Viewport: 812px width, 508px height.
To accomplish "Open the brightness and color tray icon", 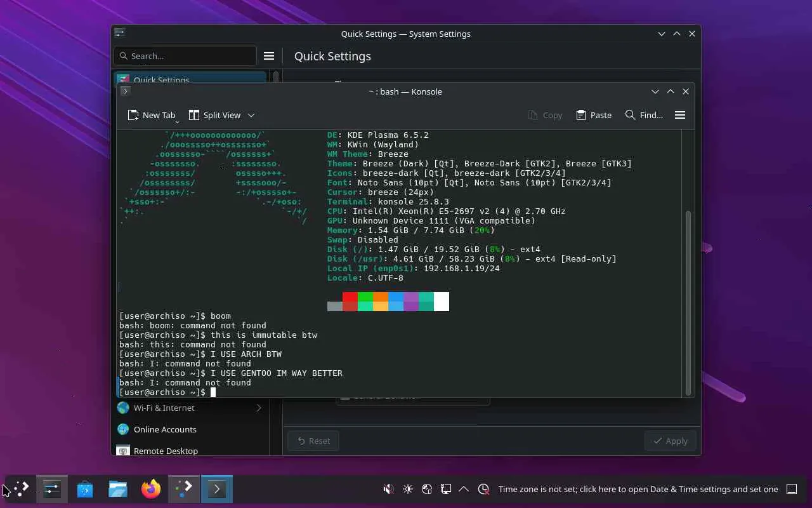I will (408, 489).
